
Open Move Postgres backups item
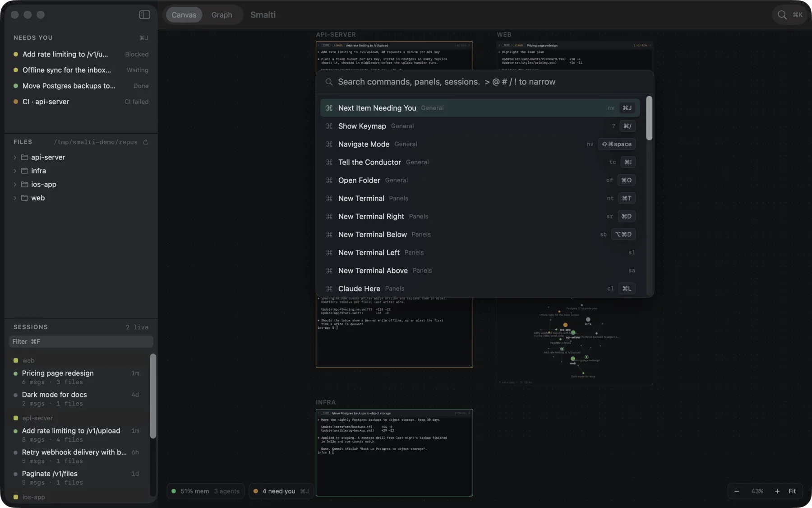81,86
